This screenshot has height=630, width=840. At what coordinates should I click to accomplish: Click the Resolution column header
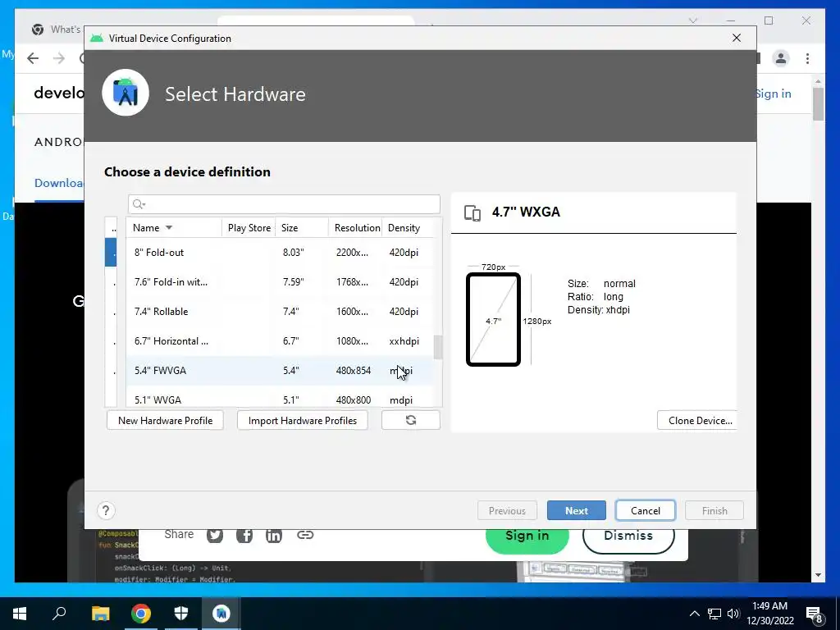(355, 228)
